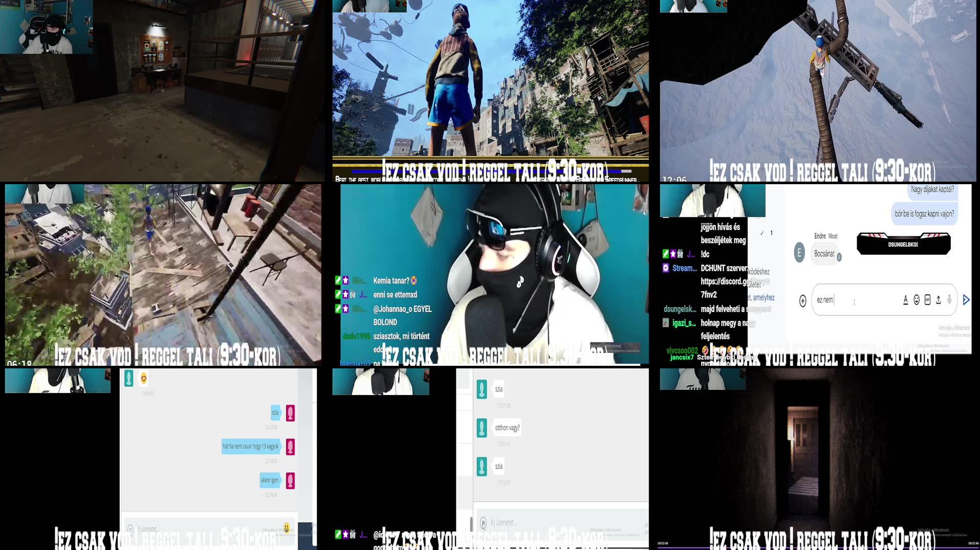Click the 'hát ha nem zavar hogy 13 vagyok' bubble
980x550 pixels.
pos(251,447)
